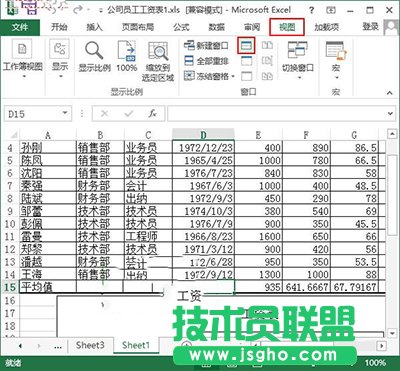Select column G header

click(354, 135)
